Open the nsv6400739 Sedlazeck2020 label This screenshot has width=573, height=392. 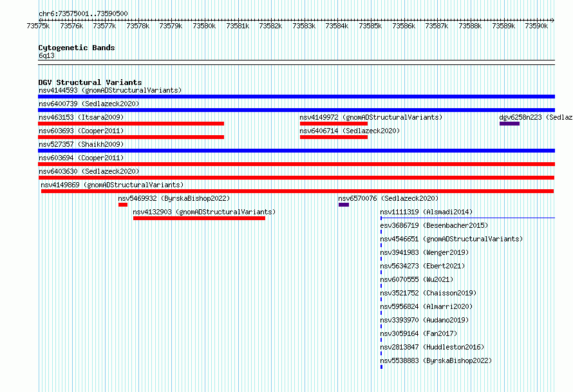point(89,104)
